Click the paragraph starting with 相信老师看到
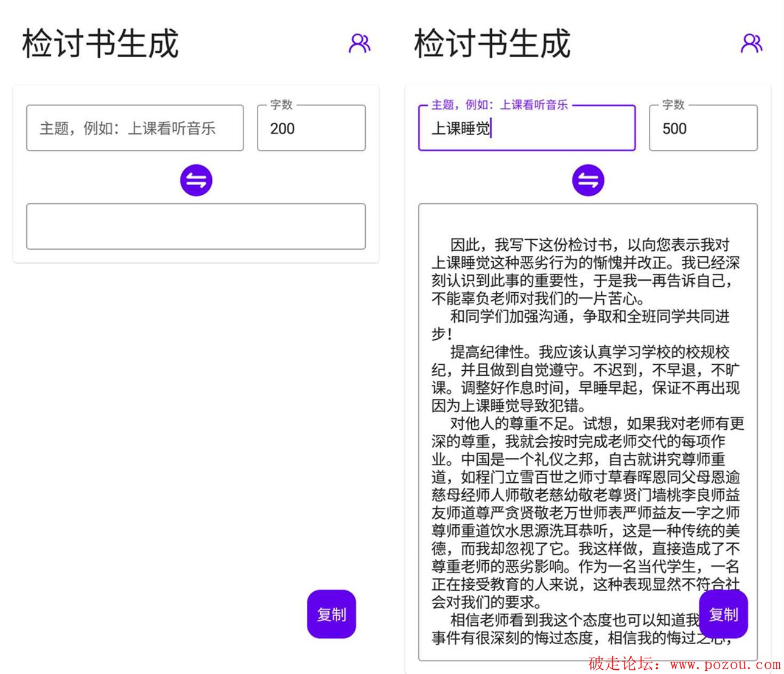 566,629
